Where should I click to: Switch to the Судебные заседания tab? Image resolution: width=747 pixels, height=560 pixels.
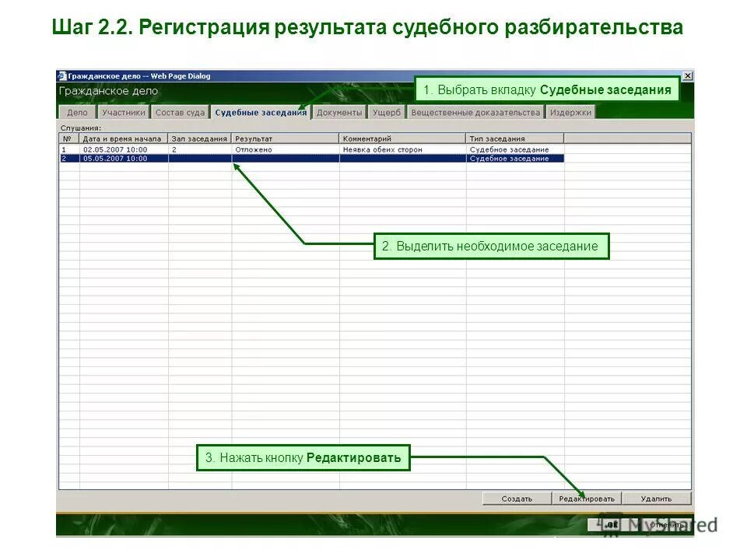click(263, 110)
